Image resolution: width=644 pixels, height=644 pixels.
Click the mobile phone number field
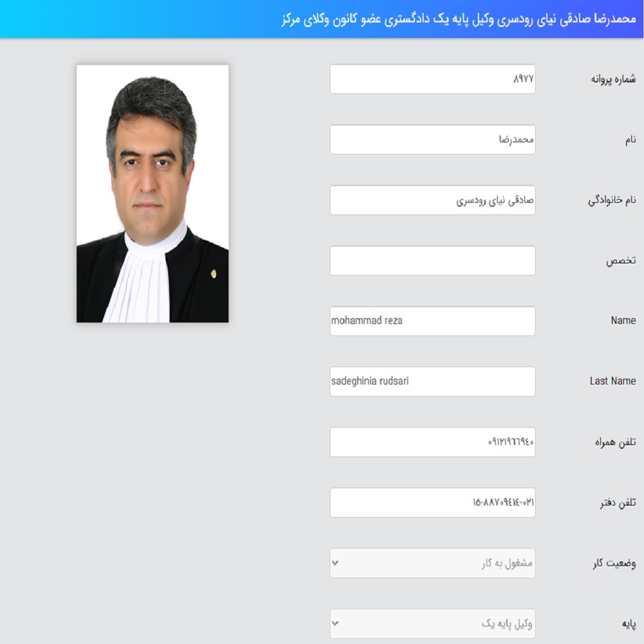point(433,442)
